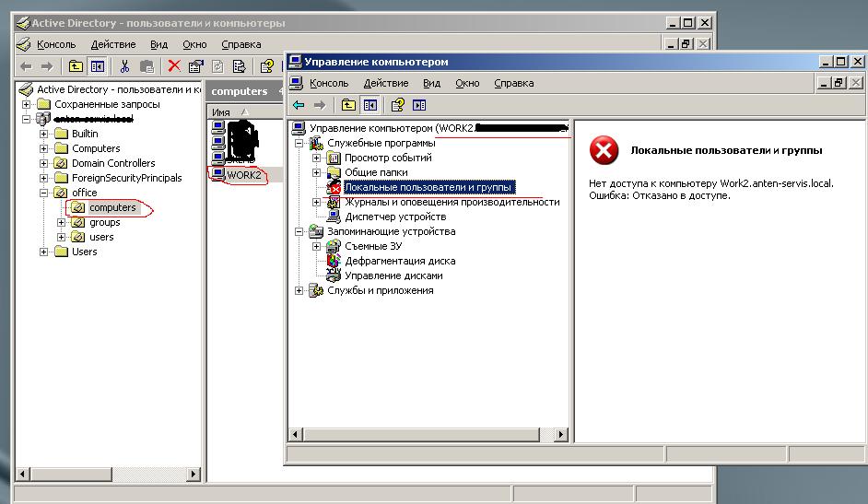Image resolution: width=868 pixels, height=504 pixels.
Task: Toggle console tree icon in Управление компьютером toolbar
Action: [369, 105]
